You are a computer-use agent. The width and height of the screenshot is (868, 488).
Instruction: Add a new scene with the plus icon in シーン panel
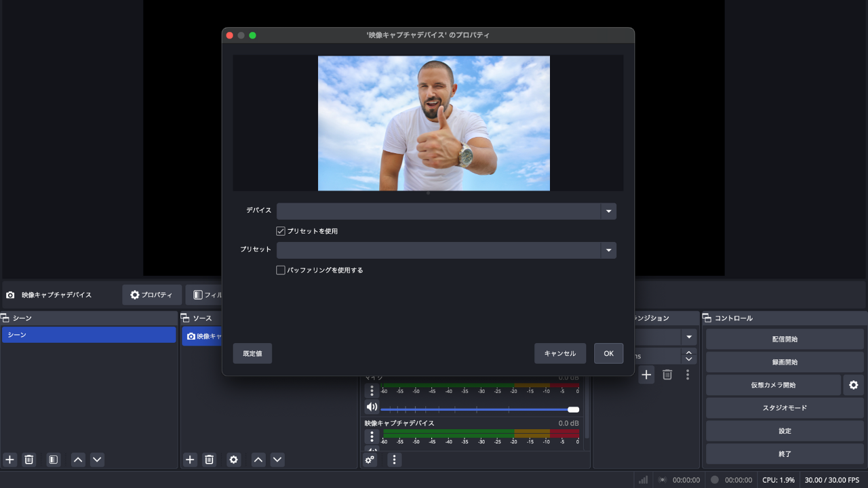[x=9, y=460]
